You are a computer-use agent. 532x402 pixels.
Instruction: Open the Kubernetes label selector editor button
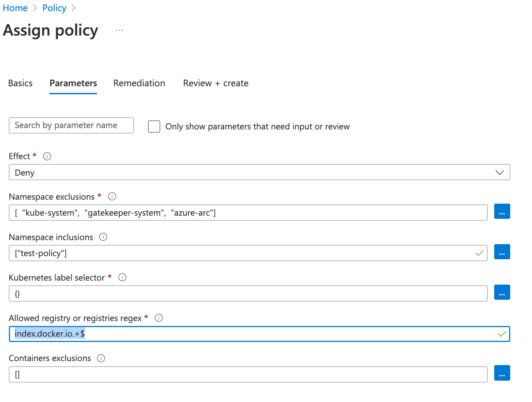[502, 292]
